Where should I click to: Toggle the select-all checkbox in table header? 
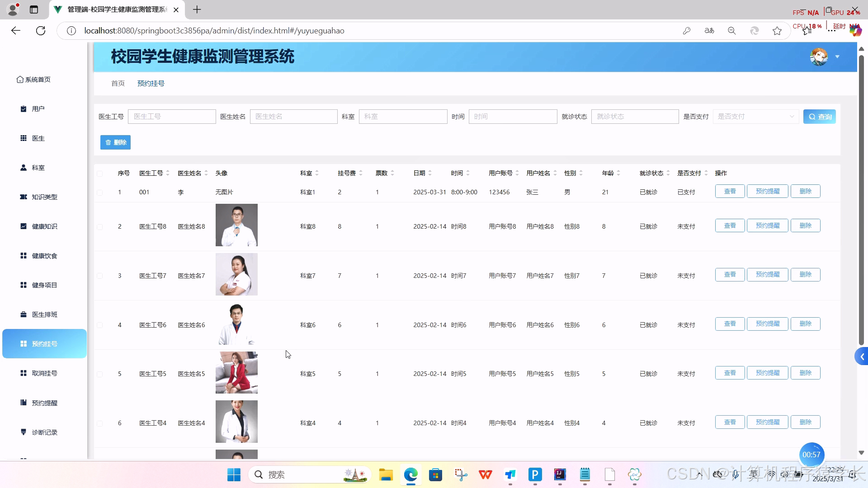tap(100, 173)
